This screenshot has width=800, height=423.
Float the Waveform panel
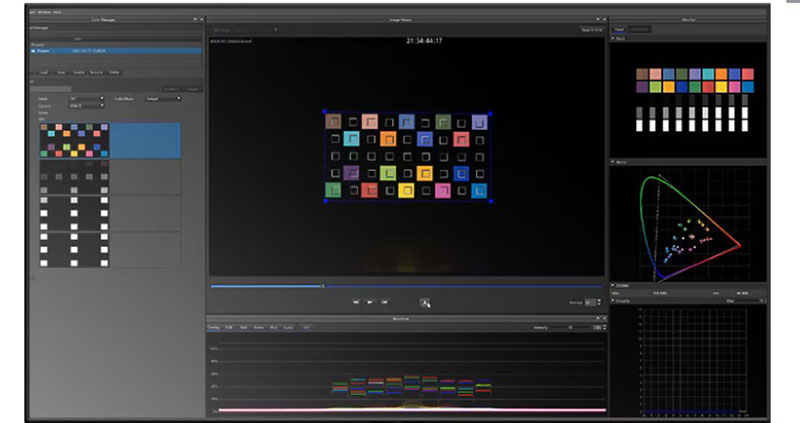(598, 318)
